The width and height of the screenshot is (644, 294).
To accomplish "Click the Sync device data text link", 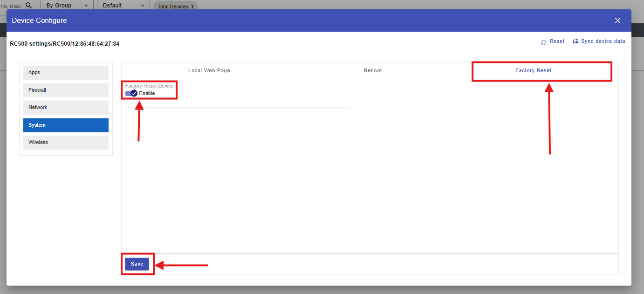I will [603, 41].
